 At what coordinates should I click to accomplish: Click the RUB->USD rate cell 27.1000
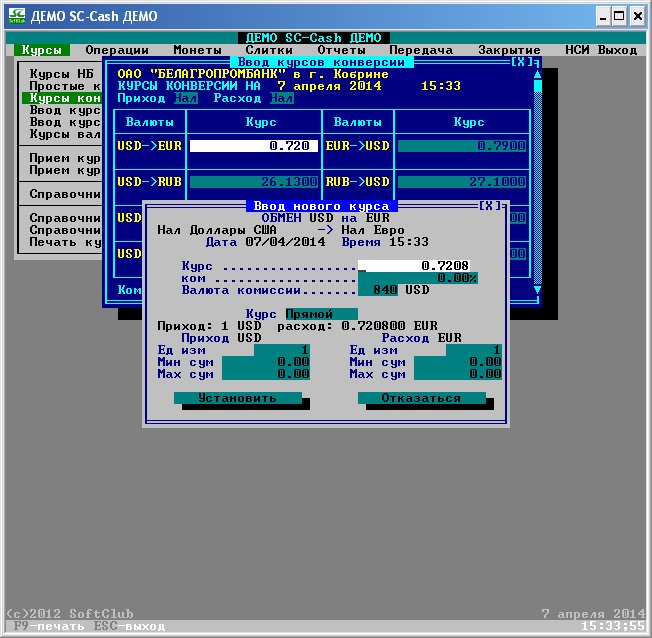coord(462,182)
